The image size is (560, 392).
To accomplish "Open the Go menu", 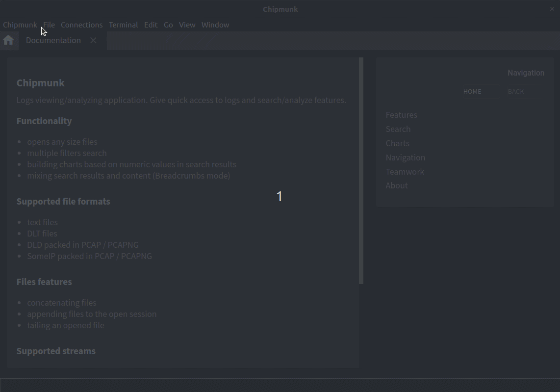I will click(168, 25).
